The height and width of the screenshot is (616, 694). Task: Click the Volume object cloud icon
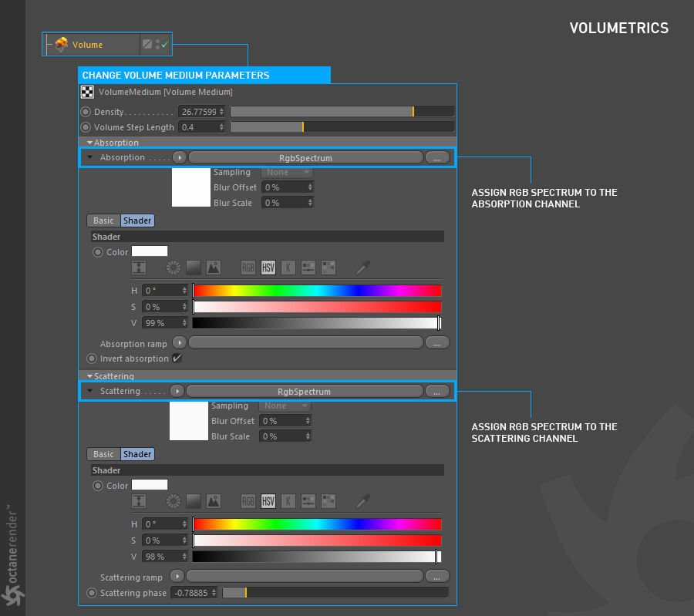(62, 44)
